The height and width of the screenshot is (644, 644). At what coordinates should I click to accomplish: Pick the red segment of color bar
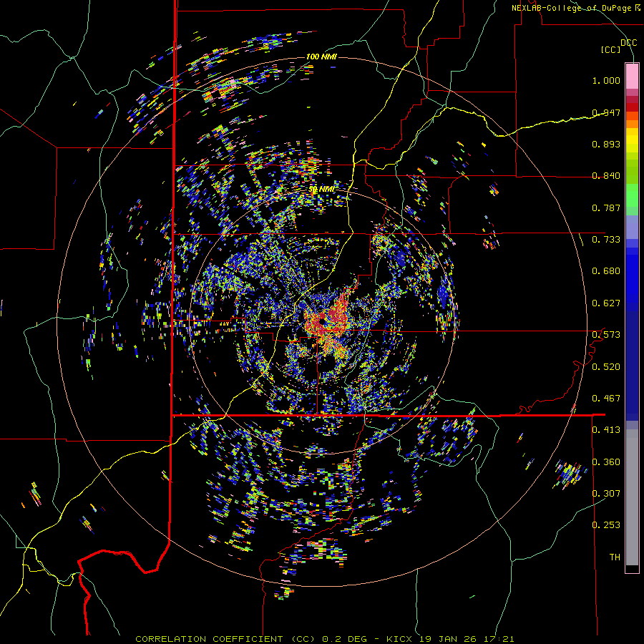pyautogui.click(x=632, y=107)
